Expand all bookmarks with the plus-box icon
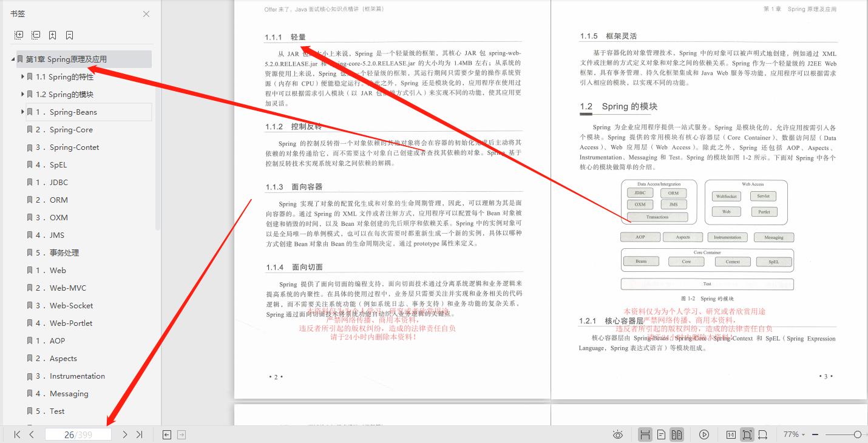This screenshot has height=443, width=868. pyautogui.click(x=19, y=35)
